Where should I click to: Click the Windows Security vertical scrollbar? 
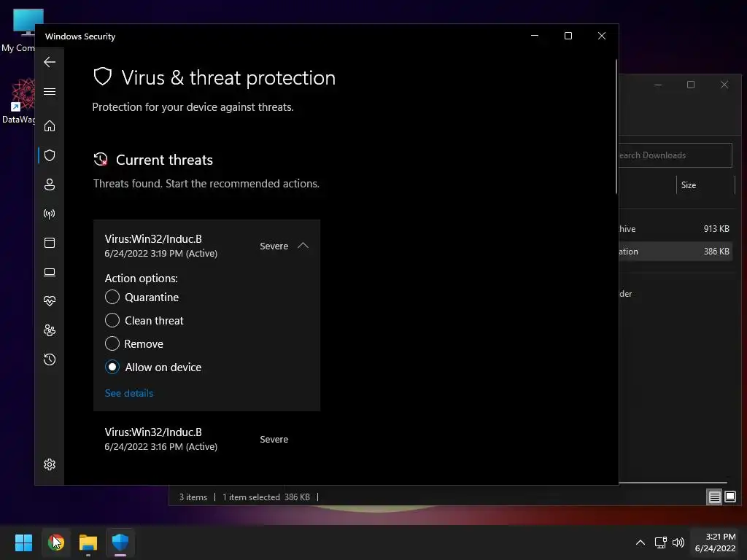616,126
